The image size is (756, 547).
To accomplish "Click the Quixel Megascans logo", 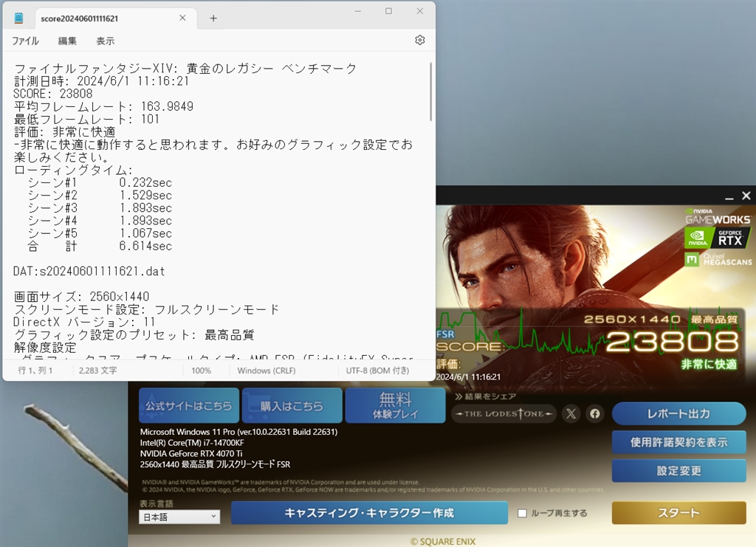I will tap(718, 259).
